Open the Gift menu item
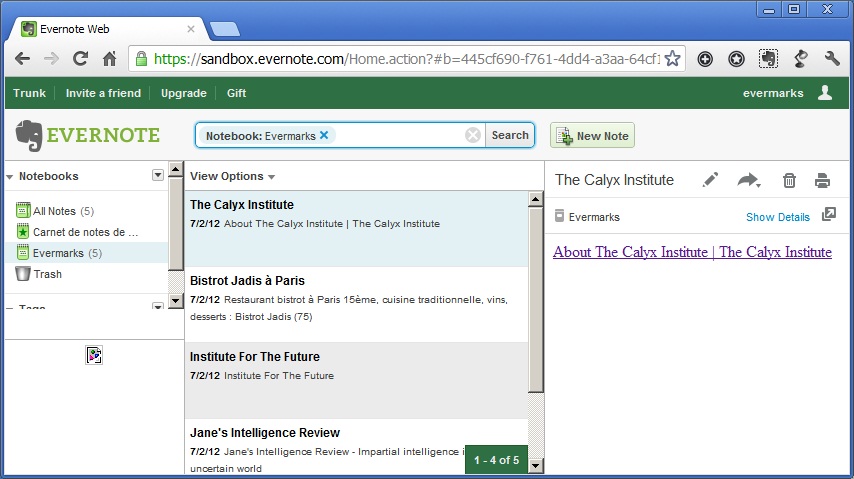This screenshot has width=854, height=479. tap(236, 93)
